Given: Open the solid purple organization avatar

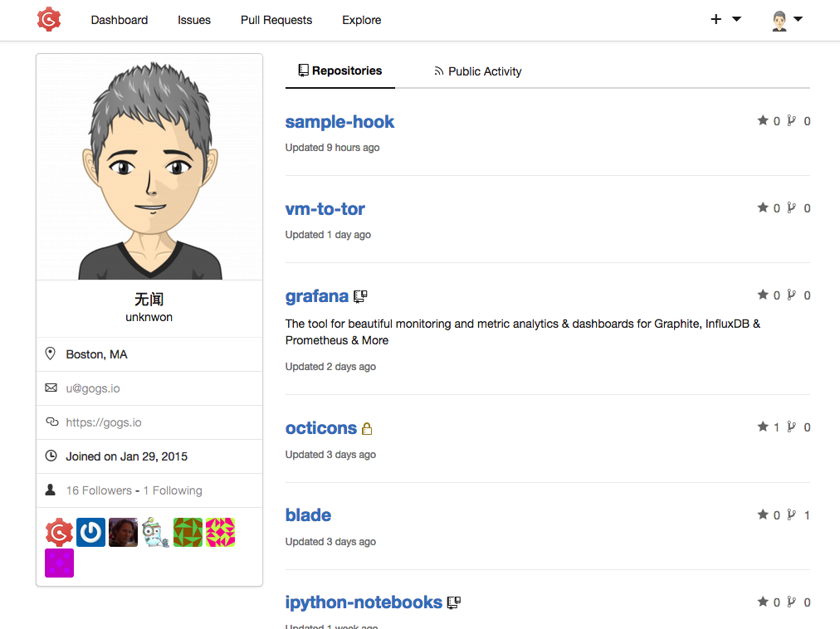Looking at the screenshot, I should pos(59,563).
